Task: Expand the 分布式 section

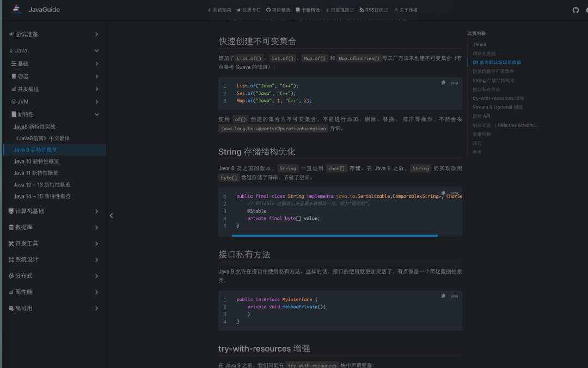Action: click(x=54, y=276)
